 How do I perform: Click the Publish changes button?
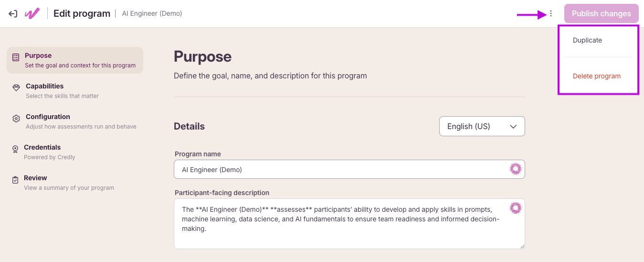[x=602, y=13]
